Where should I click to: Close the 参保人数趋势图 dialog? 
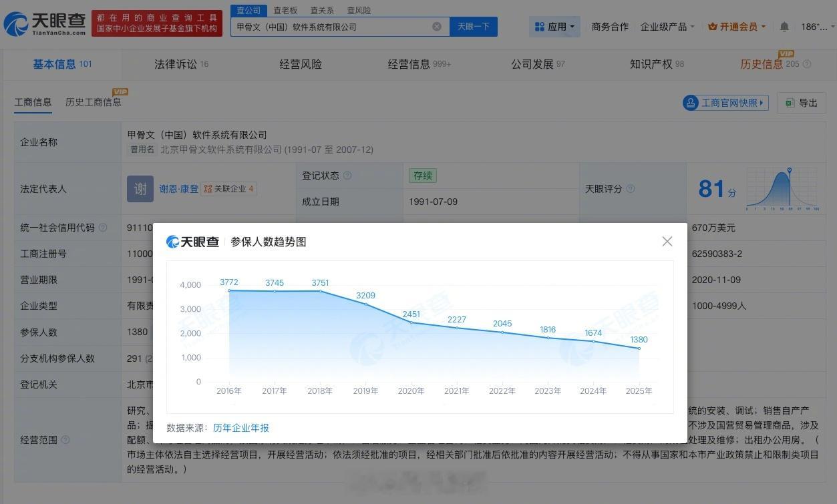667,242
